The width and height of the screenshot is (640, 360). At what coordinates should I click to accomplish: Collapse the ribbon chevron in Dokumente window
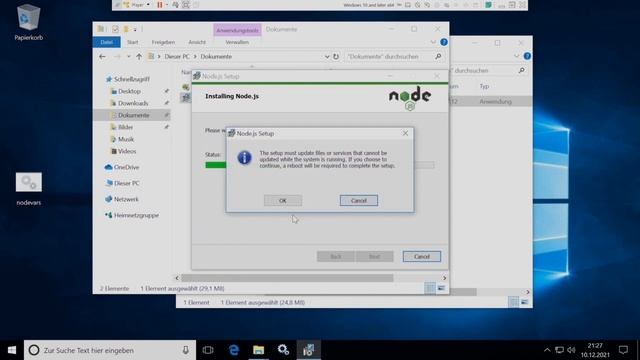[433, 42]
